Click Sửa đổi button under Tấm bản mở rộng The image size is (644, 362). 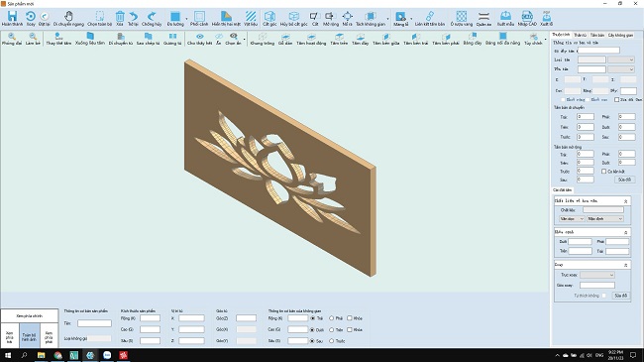point(625,180)
